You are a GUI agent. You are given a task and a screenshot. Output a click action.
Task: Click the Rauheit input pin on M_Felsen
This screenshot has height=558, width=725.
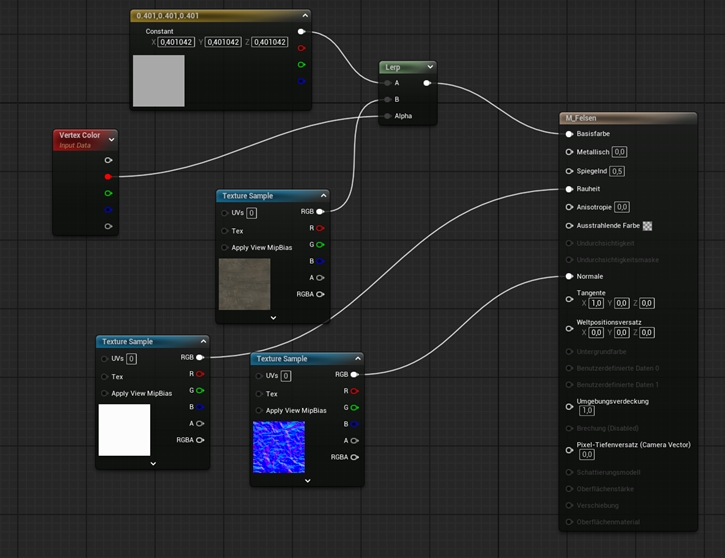(569, 188)
